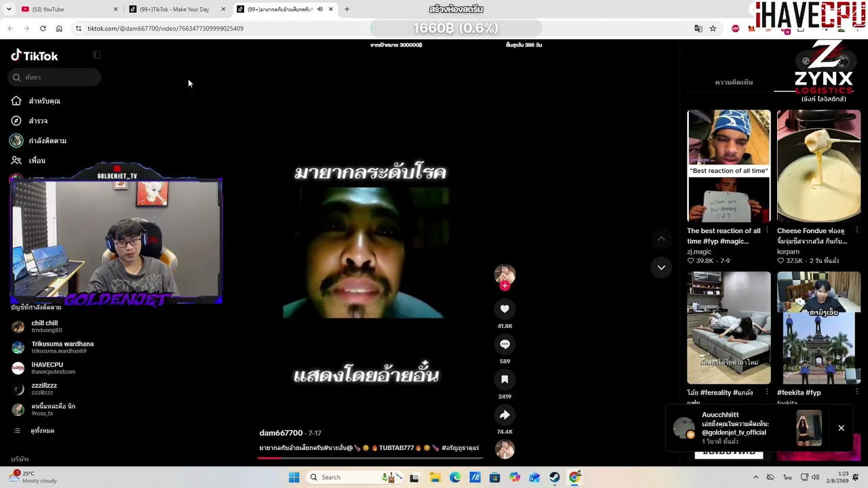Click the 41.8K like count
Viewport: 868px width, 488px height.
(505, 326)
